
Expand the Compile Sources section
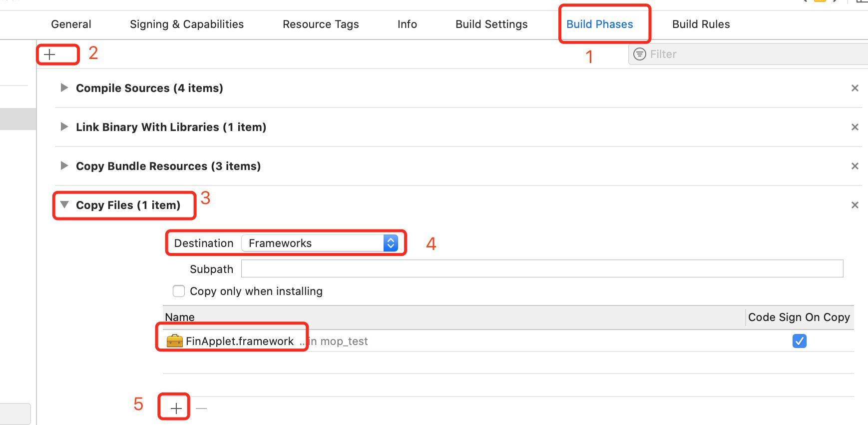[x=64, y=88]
